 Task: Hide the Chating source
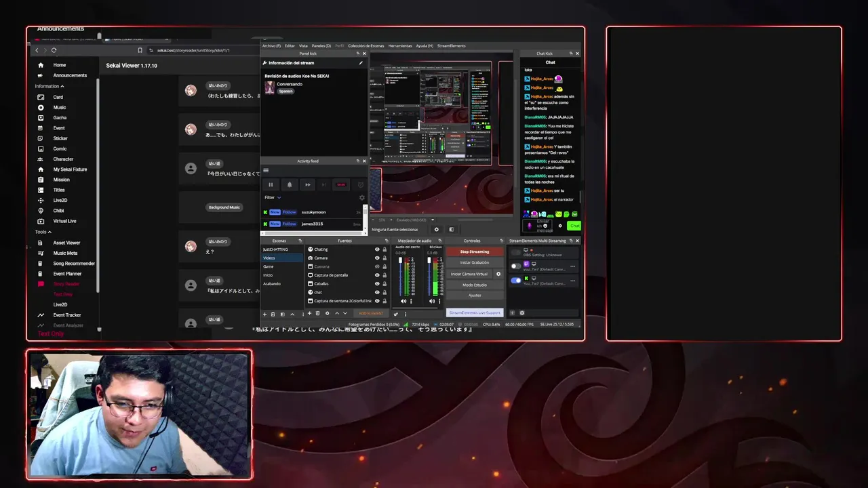[377, 249]
